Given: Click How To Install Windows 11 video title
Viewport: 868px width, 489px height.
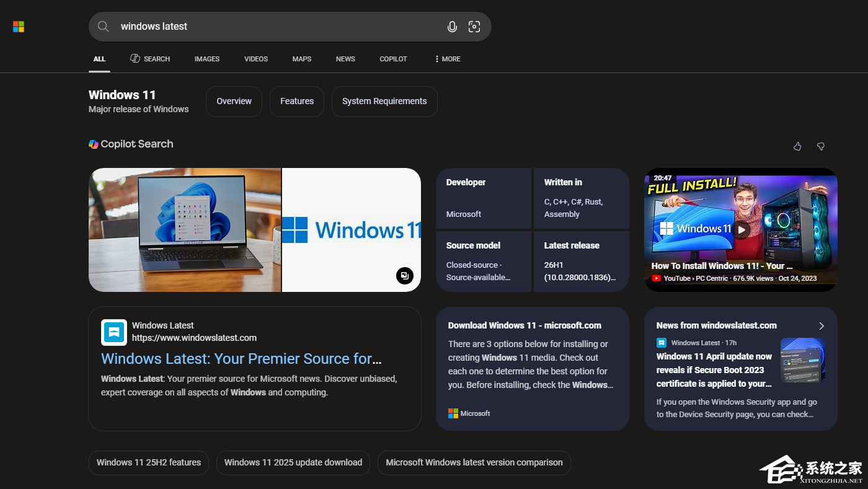Looking at the screenshot, I should point(722,266).
